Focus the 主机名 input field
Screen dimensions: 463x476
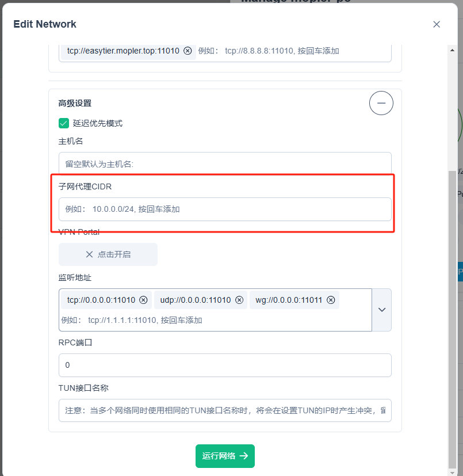point(225,163)
